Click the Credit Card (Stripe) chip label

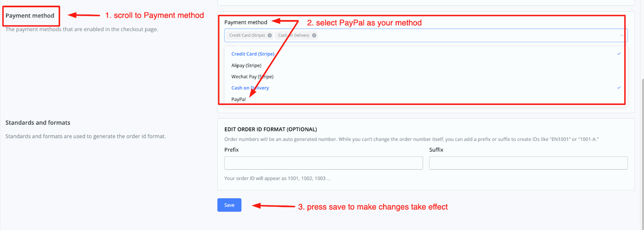tap(247, 35)
